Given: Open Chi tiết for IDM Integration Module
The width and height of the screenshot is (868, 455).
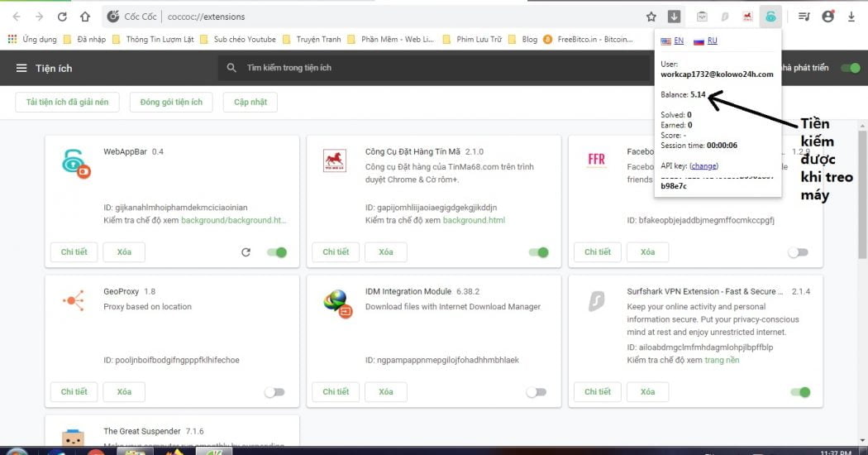Looking at the screenshot, I should (x=336, y=391).
